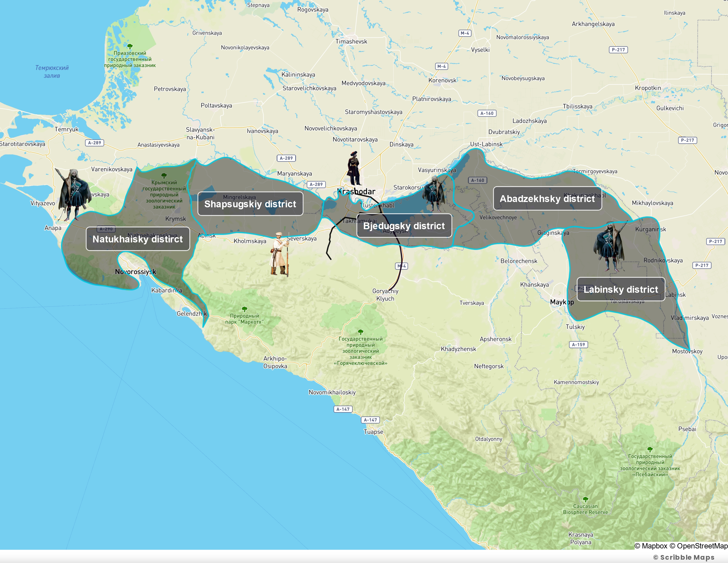Click the A-159 road shield below Tulskiy
The height and width of the screenshot is (563, 728).
pyautogui.click(x=578, y=345)
